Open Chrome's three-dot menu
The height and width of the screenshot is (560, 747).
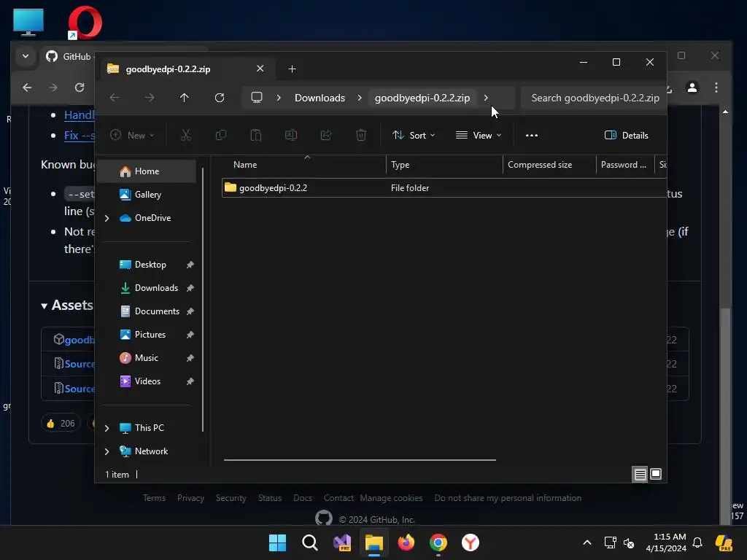point(716,87)
